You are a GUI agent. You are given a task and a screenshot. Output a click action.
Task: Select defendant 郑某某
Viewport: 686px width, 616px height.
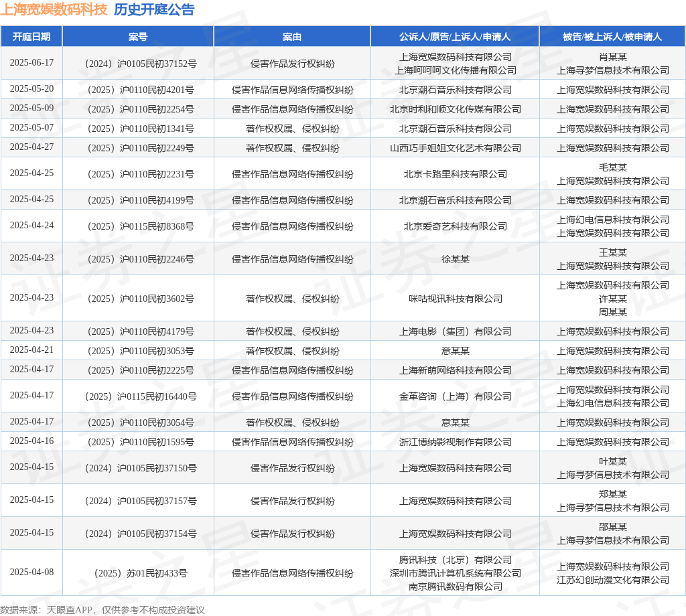tap(613, 494)
